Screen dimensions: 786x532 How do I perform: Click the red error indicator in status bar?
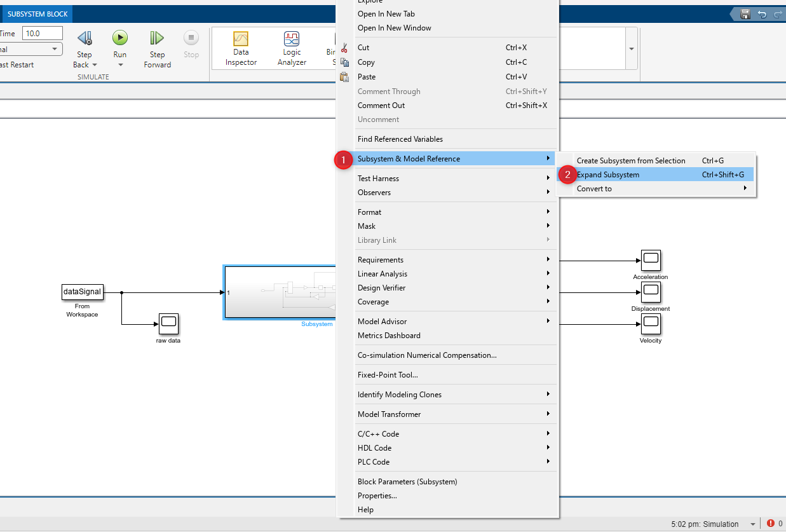click(x=771, y=524)
